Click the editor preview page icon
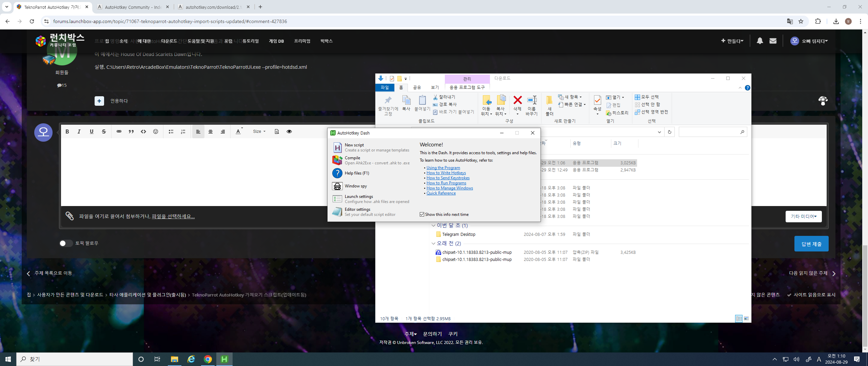868x366 pixels. click(277, 131)
